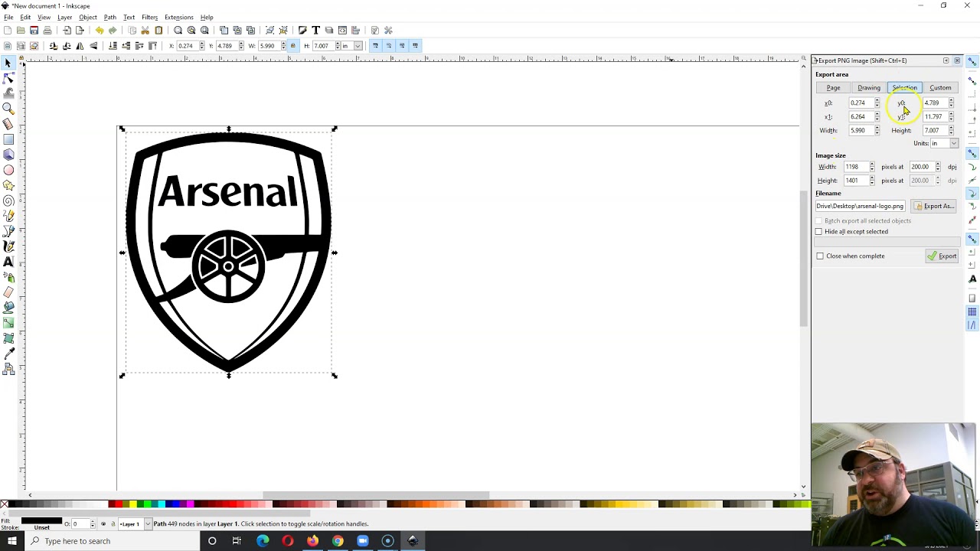Screen dimensions: 980x551
Task: Click the Save document icon
Action: (34, 31)
